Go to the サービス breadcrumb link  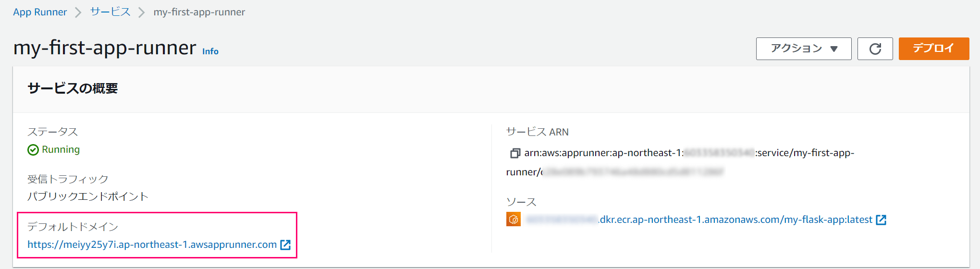tap(110, 12)
